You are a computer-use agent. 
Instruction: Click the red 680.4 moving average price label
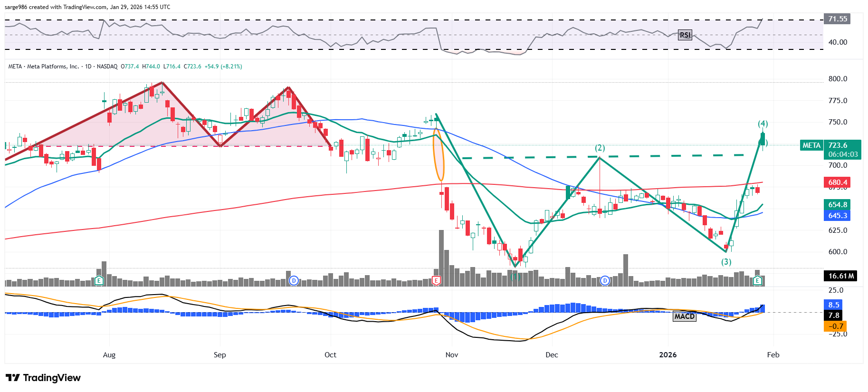click(x=837, y=182)
